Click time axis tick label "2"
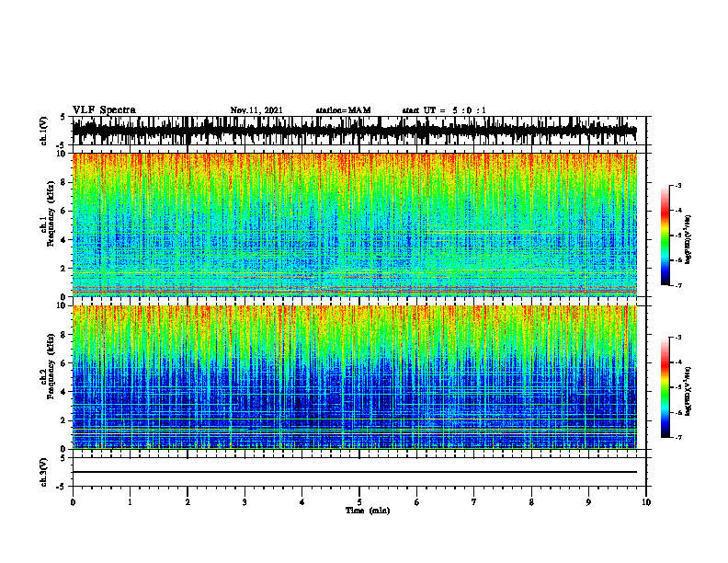The width and height of the screenshot is (728, 563). point(188,502)
